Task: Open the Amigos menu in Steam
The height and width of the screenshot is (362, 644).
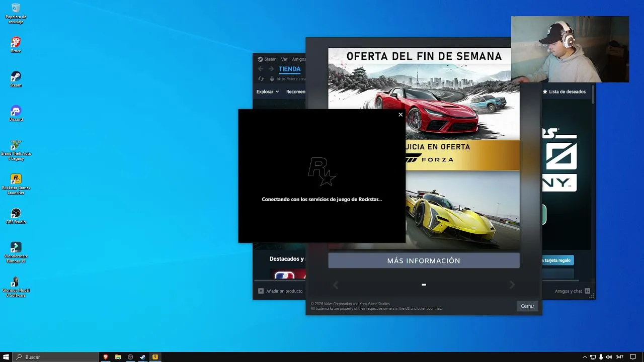Action: coord(299,59)
